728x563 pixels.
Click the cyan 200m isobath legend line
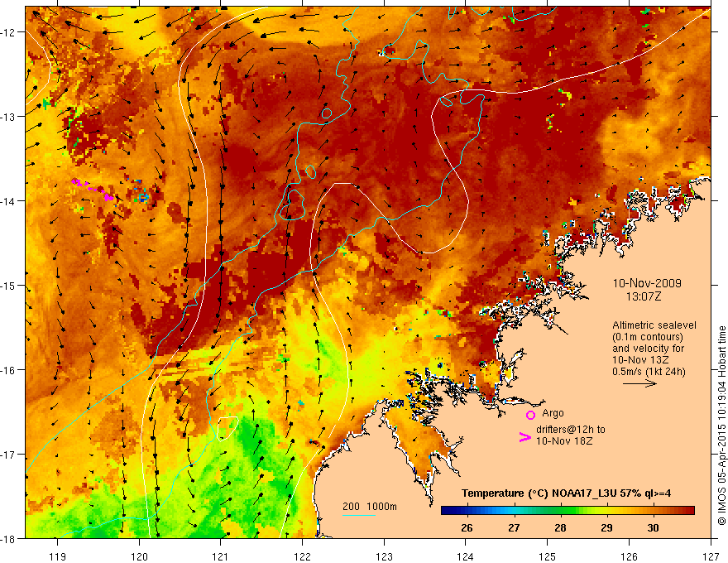pyautogui.click(x=359, y=515)
